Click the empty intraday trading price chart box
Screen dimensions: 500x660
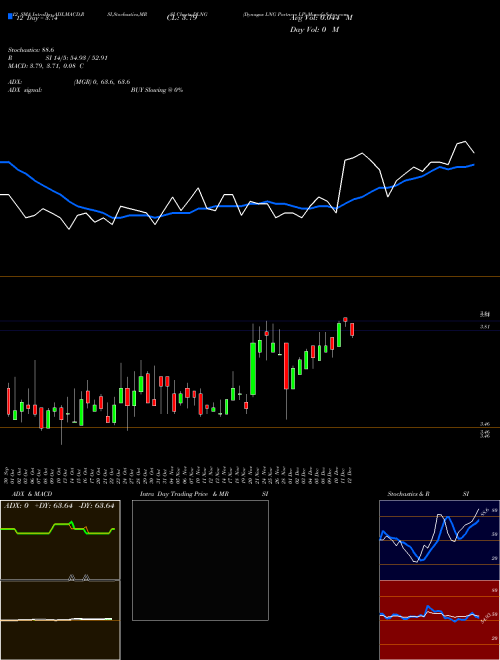200,560
